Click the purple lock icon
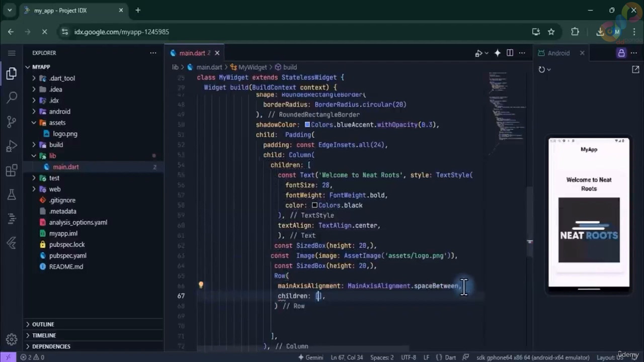Screen dimensions: 644x362 coord(621,53)
